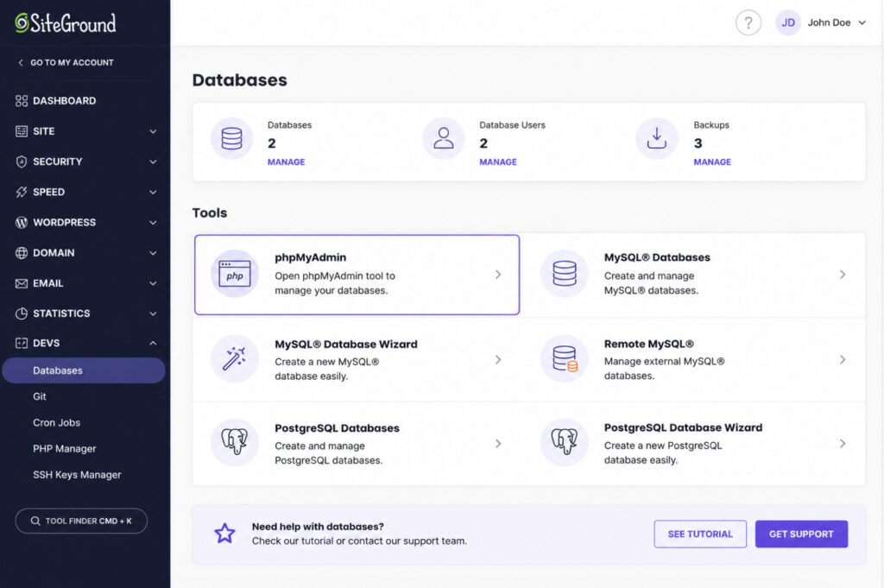Click the Get Support button

tap(801, 534)
